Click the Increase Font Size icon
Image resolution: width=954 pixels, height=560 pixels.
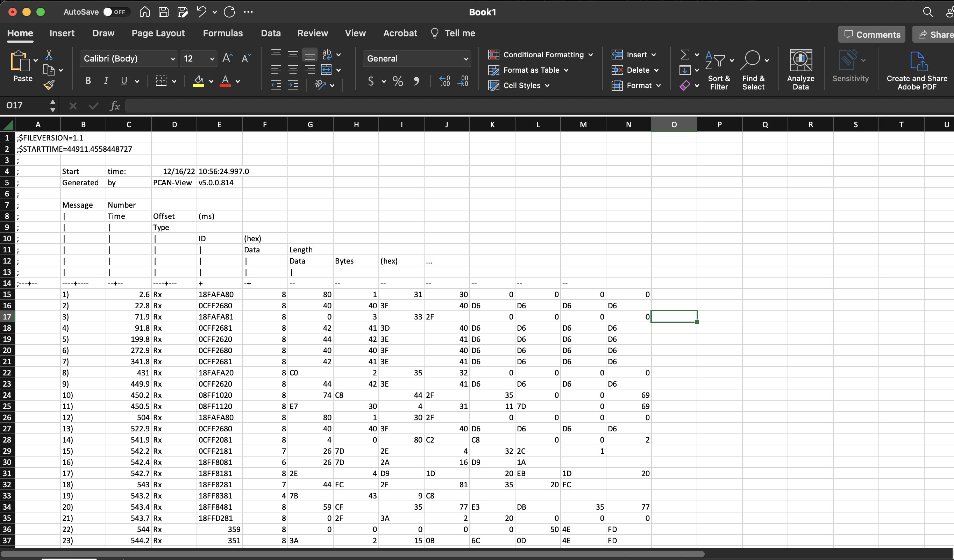tap(227, 58)
